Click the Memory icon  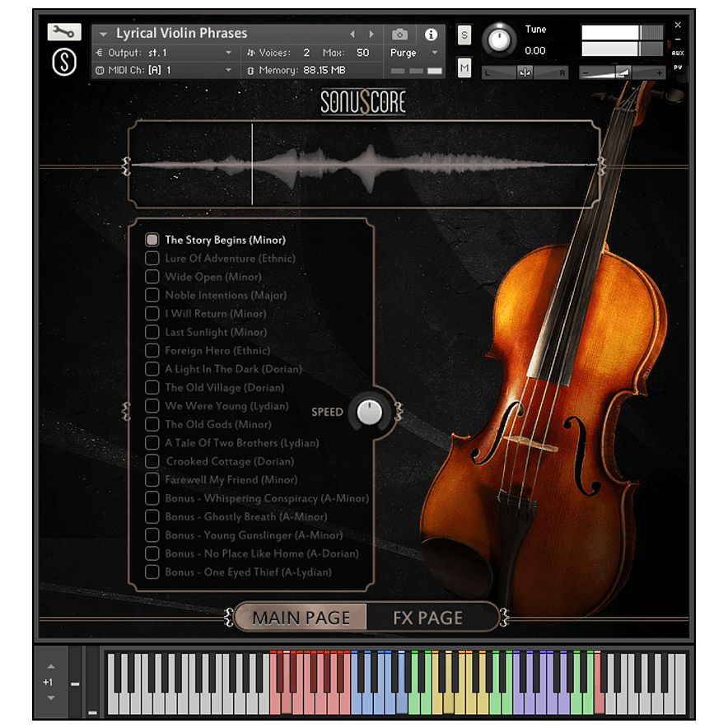[250, 71]
